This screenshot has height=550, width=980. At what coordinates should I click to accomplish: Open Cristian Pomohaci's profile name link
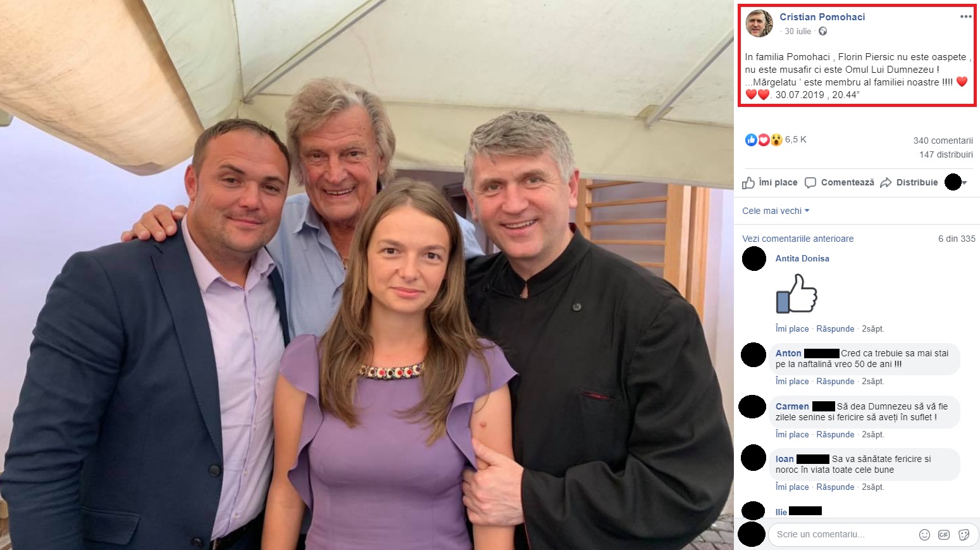822,17
